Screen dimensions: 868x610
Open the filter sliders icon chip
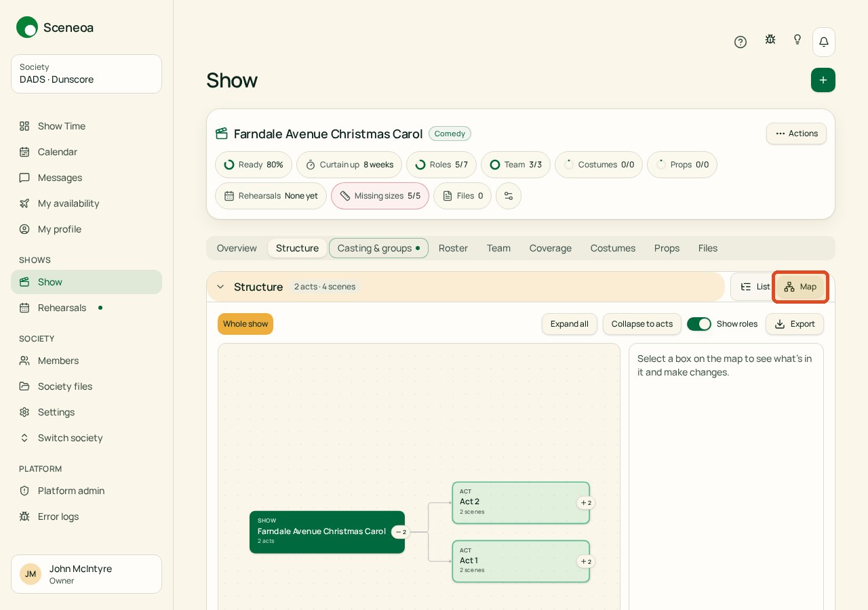click(x=509, y=196)
